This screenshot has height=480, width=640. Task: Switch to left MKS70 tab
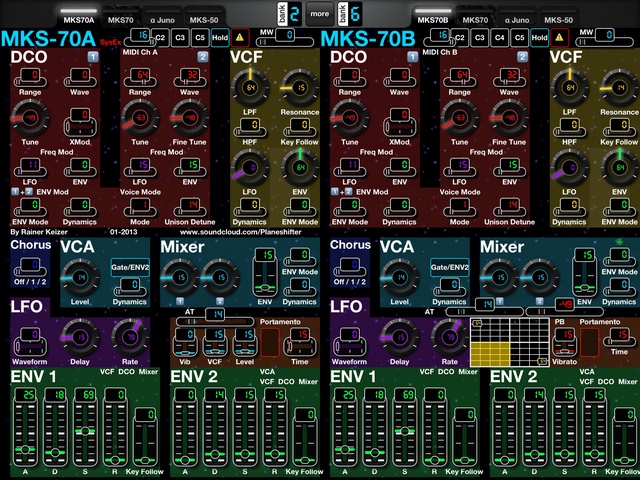click(x=120, y=17)
